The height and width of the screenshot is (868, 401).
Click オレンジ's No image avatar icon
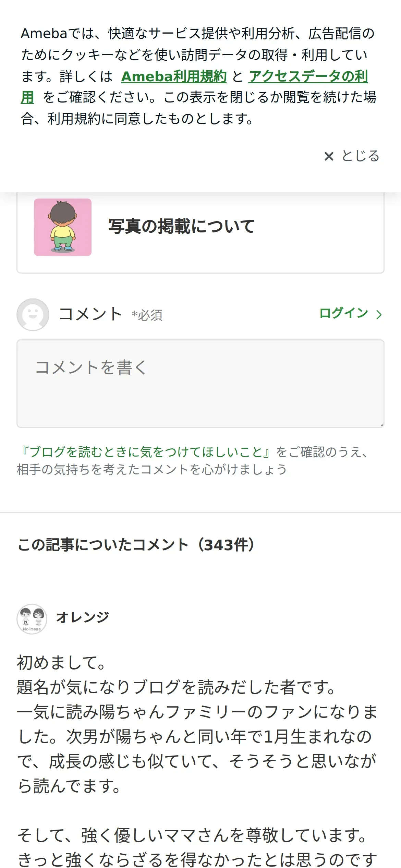pyautogui.click(x=32, y=619)
